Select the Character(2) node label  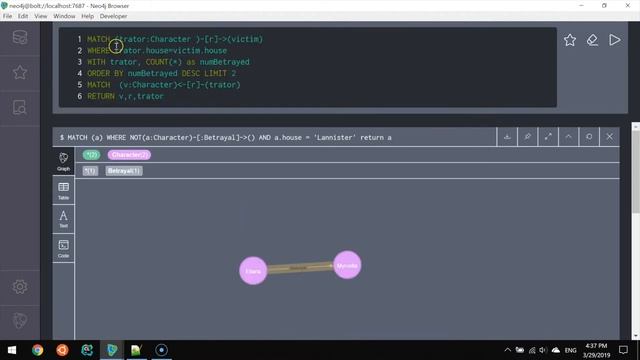click(x=129, y=155)
